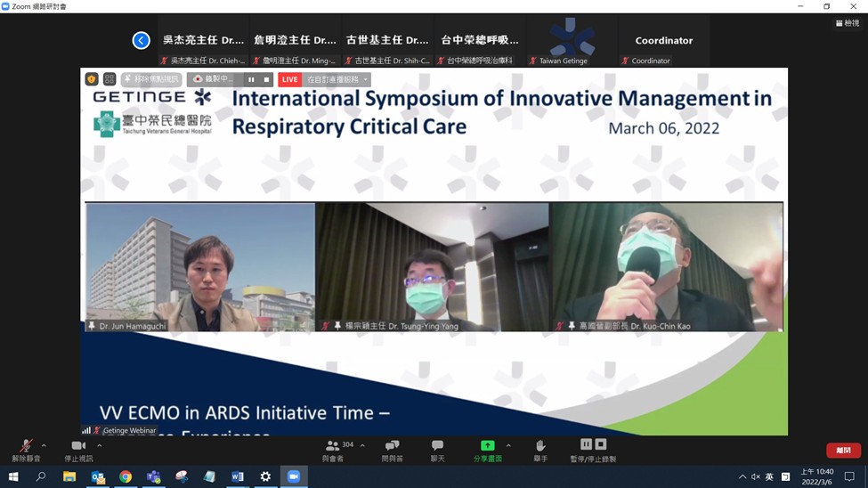Select the 吳杰亮主任 Dr. Chieh participant tile
This screenshot has width=868, height=488.
tap(204, 40)
